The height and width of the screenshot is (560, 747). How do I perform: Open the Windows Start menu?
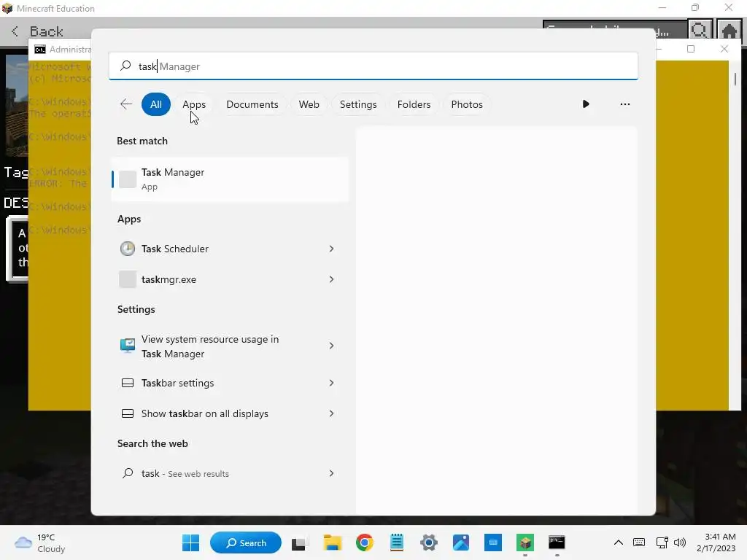[191, 542]
